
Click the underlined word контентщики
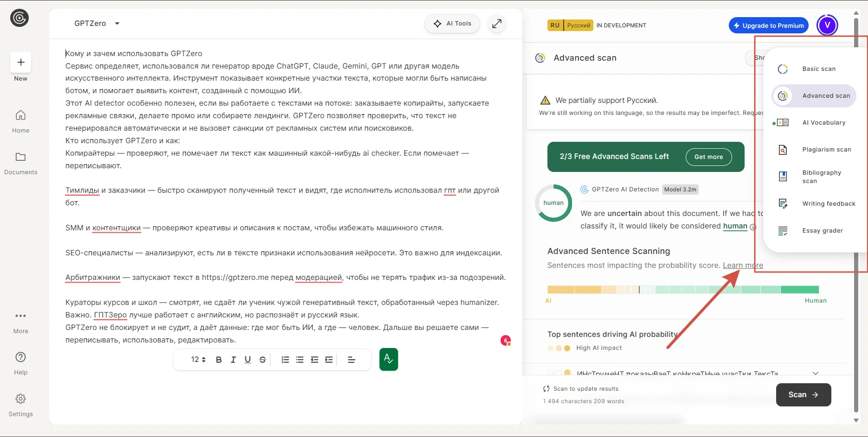click(x=116, y=228)
